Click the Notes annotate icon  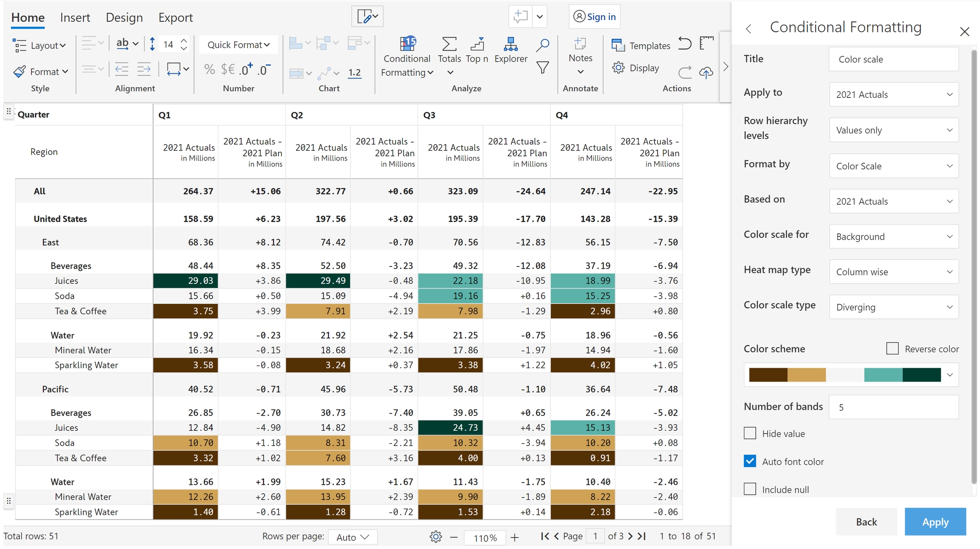coord(580,44)
